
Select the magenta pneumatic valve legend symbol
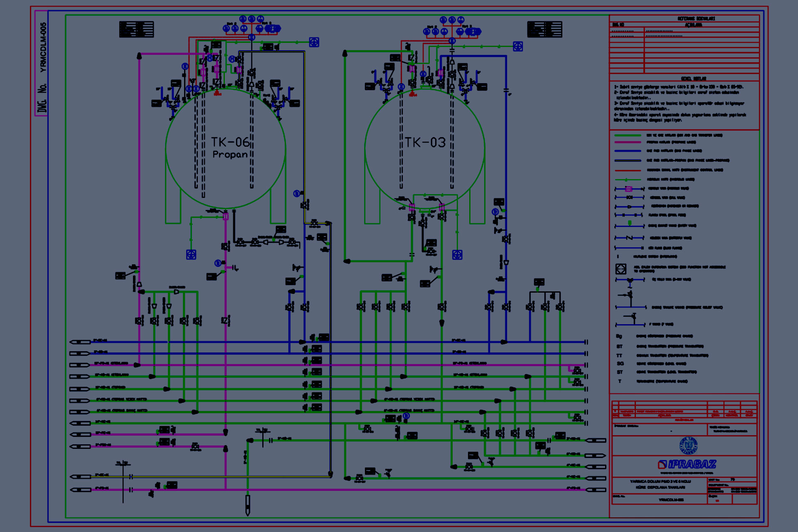coord(629,189)
